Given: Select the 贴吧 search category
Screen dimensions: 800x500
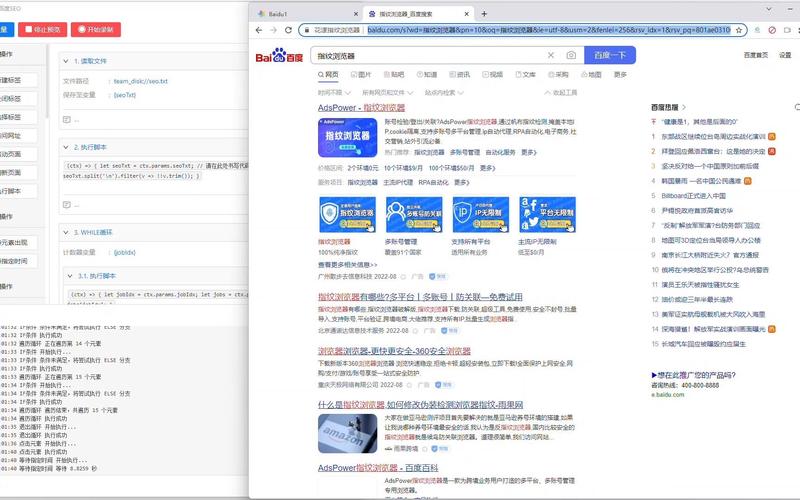Looking at the screenshot, I should [394, 74].
